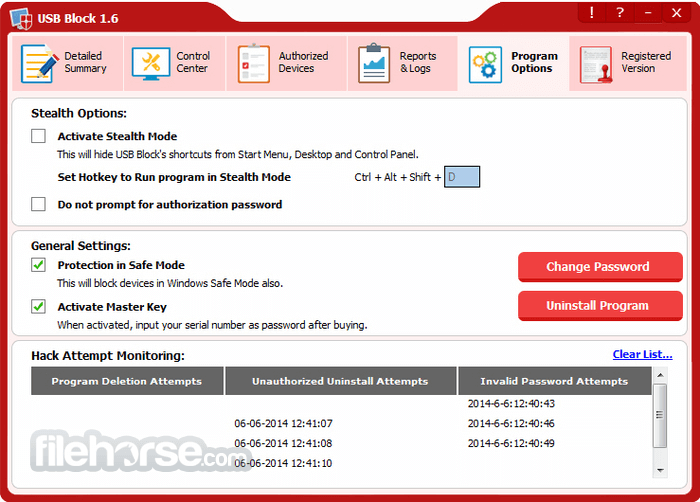
Task: Click the Program Options gears icon
Action: (x=485, y=64)
